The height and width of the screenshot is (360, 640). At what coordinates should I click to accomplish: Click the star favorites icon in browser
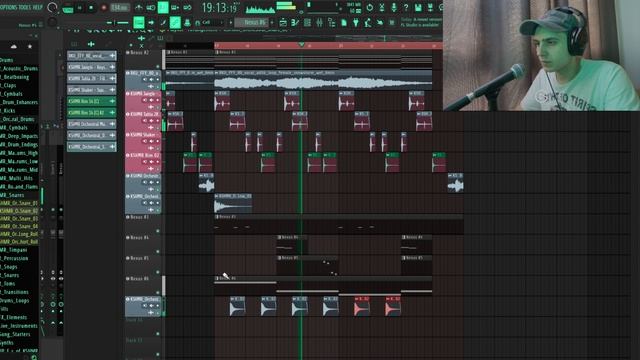click(30, 47)
